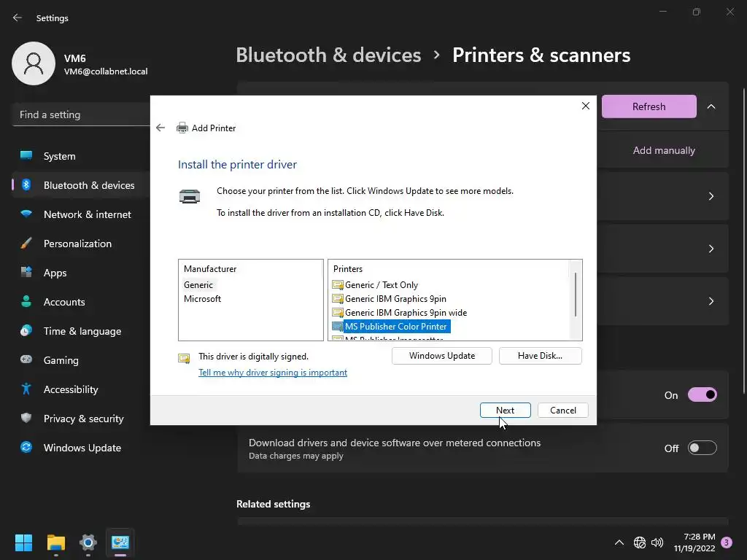The image size is (747, 560).
Task: Open the Apps settings category
Action: (x=81, y=273)
